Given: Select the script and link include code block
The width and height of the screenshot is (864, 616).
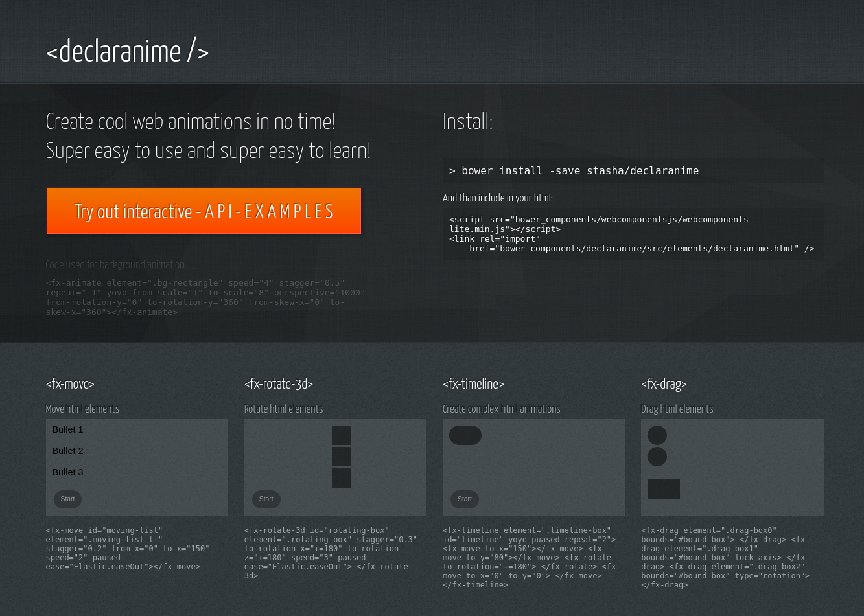Looking at the screenshot, I should (633, 234).
